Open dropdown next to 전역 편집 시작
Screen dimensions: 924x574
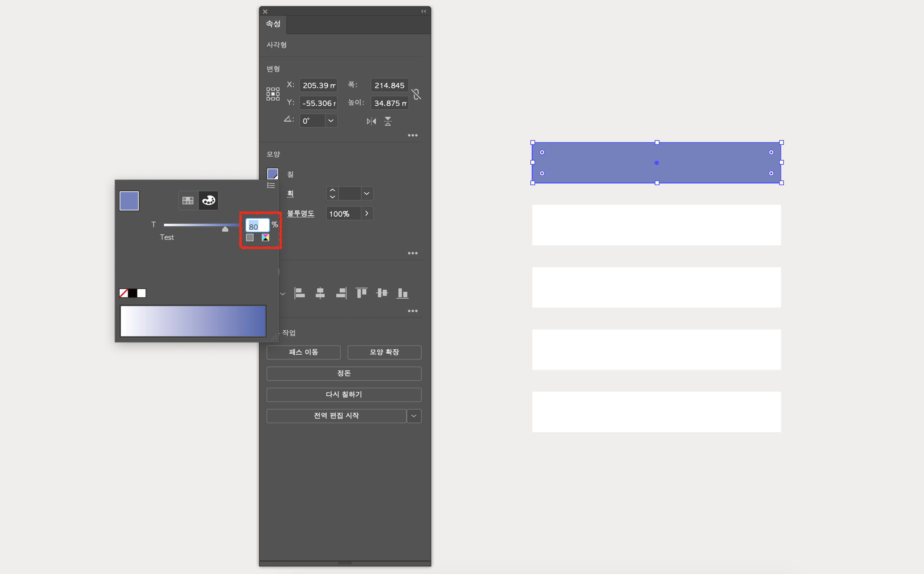[414, 416]
